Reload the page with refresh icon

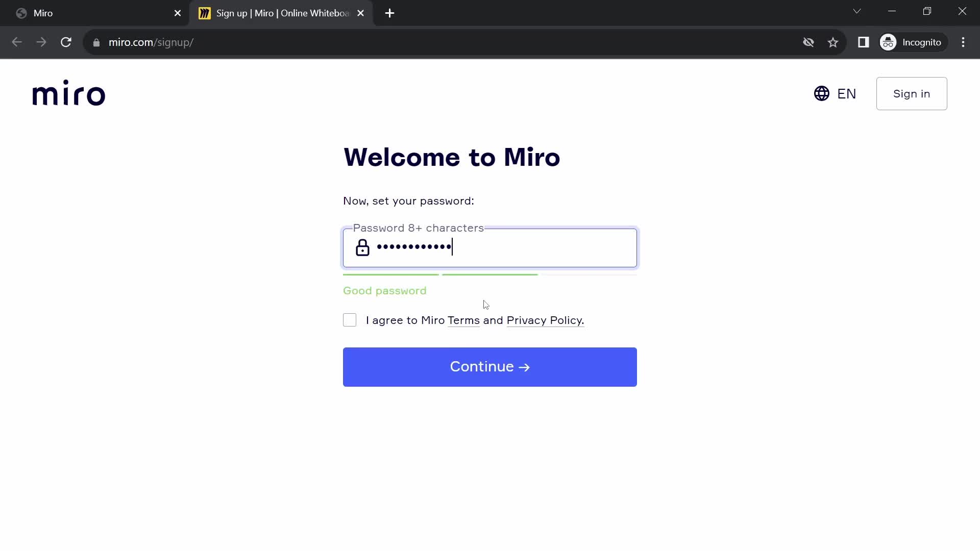tap(66, 42)
